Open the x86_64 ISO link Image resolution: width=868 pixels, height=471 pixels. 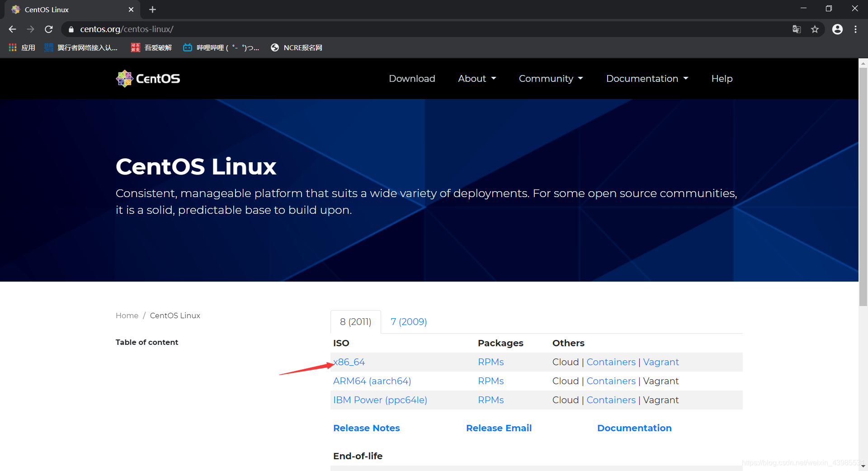coord(349,362)
